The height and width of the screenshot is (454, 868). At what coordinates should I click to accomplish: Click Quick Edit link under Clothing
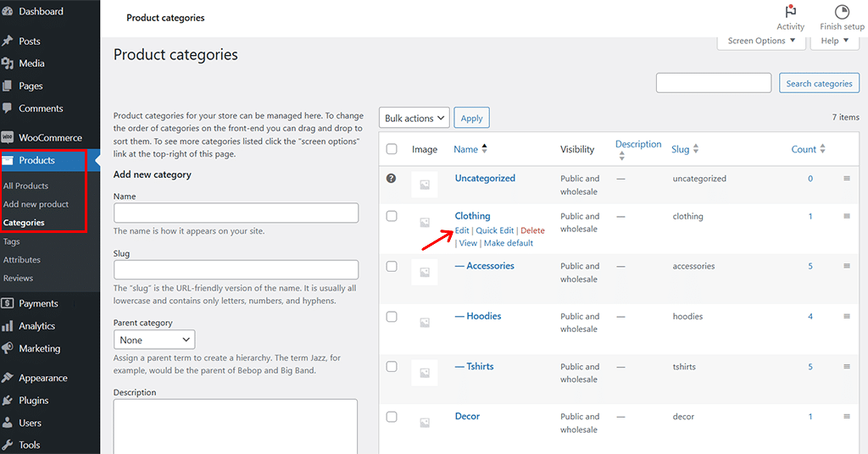click(495, 230)
